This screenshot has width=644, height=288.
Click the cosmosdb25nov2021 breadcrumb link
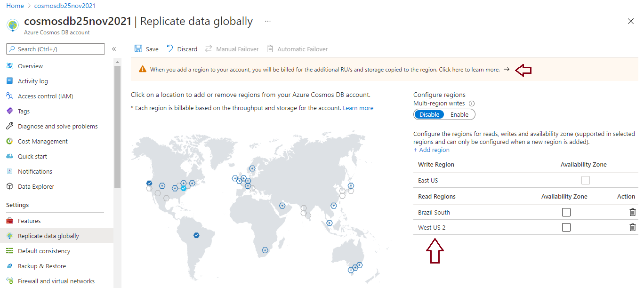point(65,6)
